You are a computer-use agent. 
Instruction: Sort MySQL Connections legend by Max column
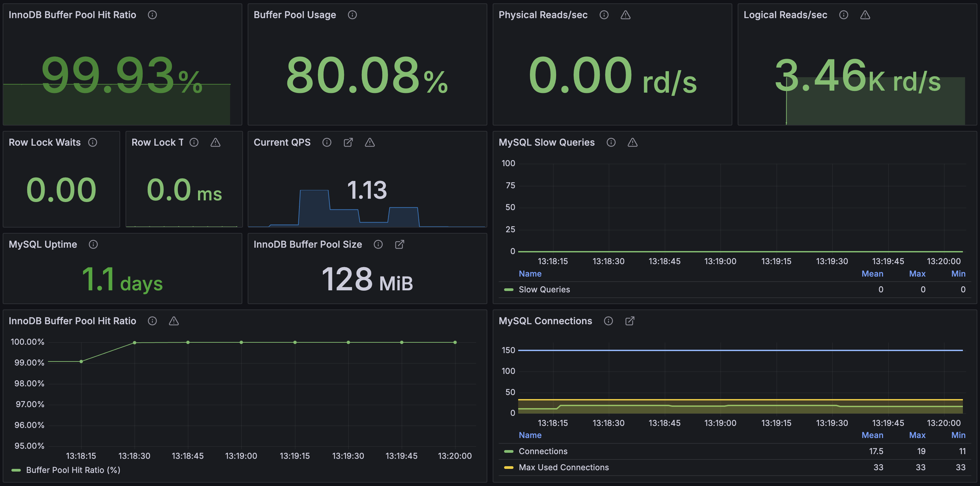917,435
